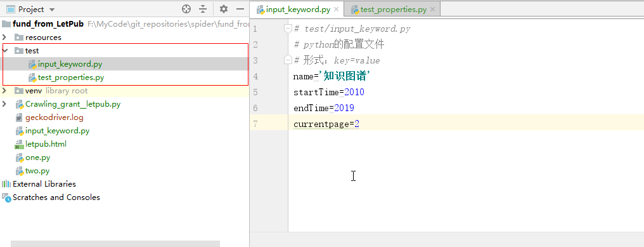Image resolution: width=644 pixels, height=247 pixels.
Task: Click the Project panel window icon
Action: tap(11, 10)
